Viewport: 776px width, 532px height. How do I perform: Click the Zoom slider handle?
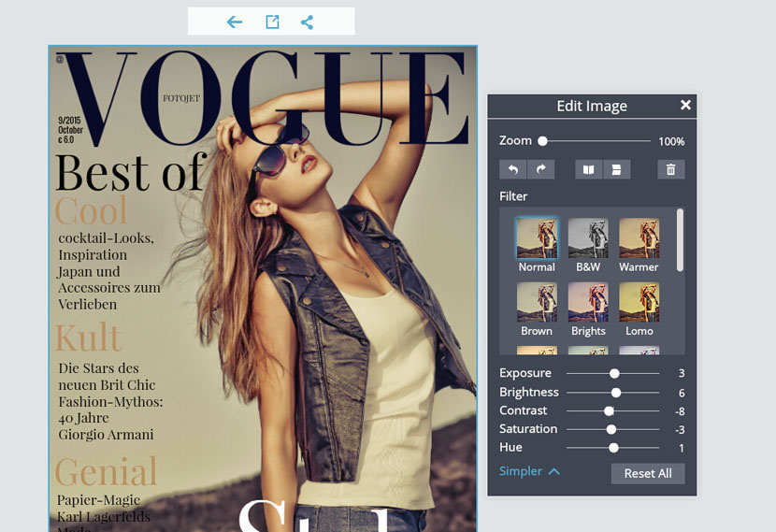click(543, 141)
